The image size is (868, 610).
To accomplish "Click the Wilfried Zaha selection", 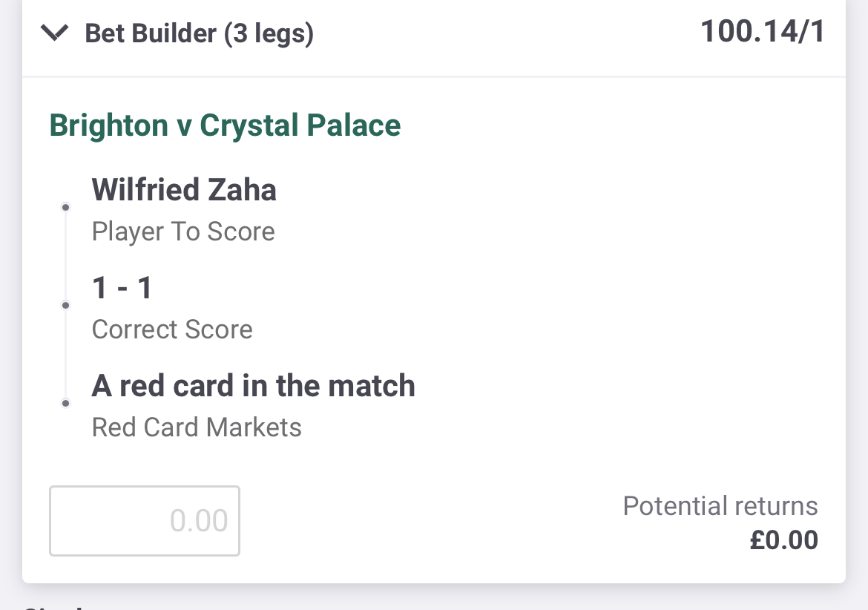I will (x=184, y=190).
